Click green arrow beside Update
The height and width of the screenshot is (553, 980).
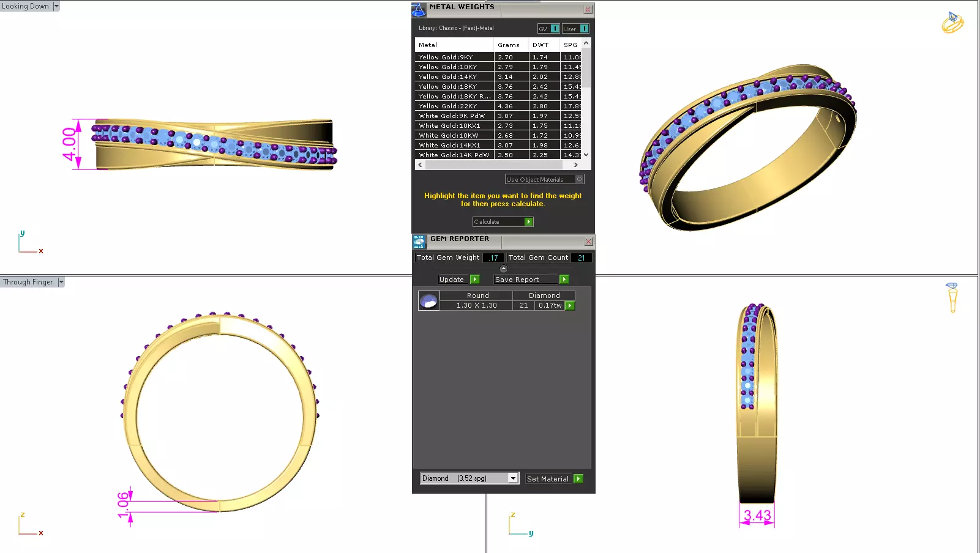(x=475, y=280)
